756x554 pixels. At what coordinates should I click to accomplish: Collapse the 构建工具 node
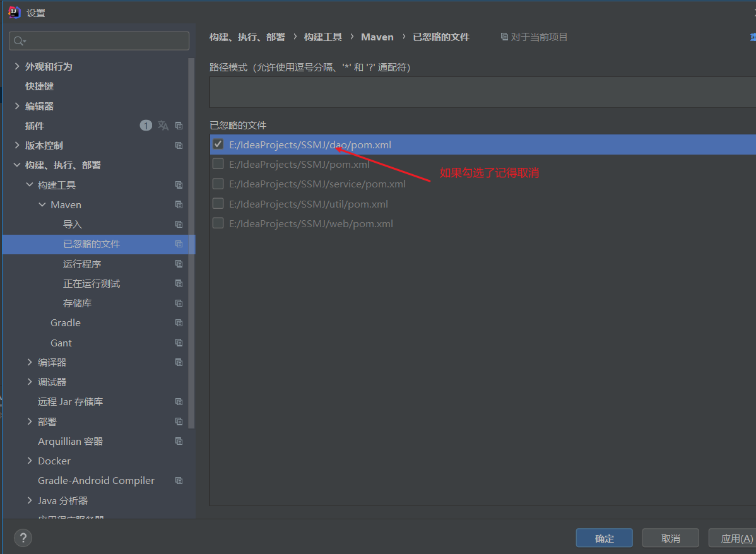30,185
